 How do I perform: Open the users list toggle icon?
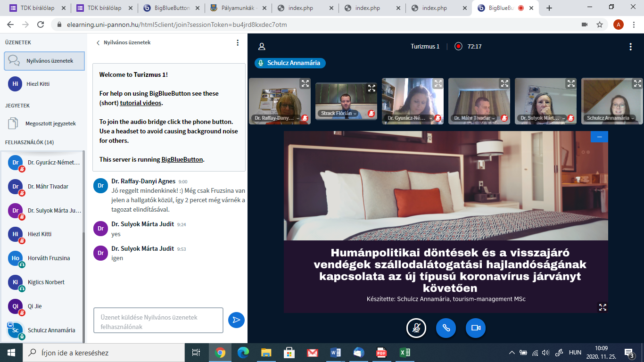click(262, 46)
